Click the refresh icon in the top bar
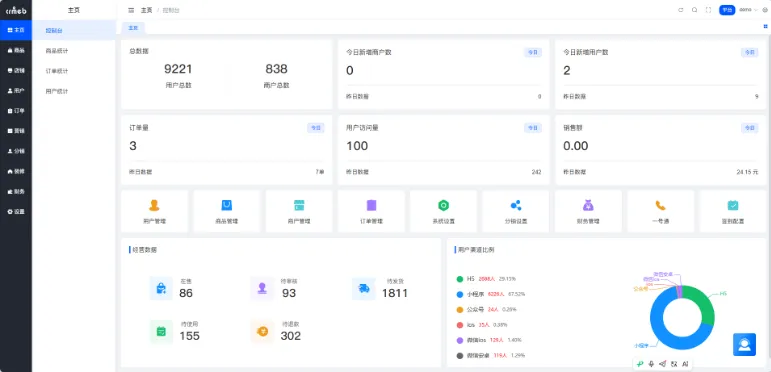This screenshot has width=771, height=372. pos(681,10)
